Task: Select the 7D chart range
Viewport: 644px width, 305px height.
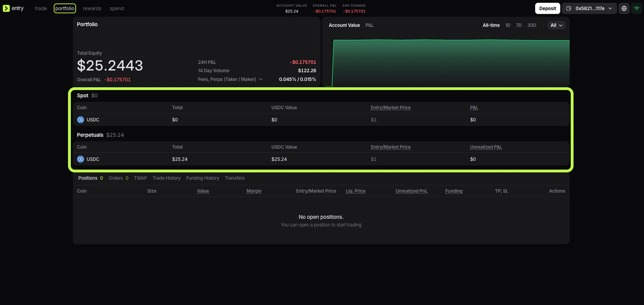Action: (519, 25)
